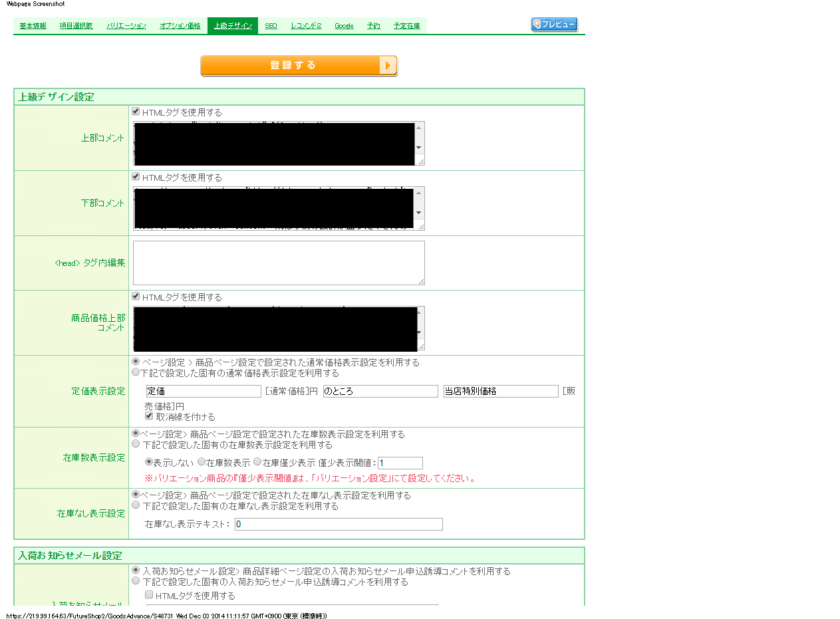Toggle HTMLタグを使用する for 下部コメント
Image resolution: width=840 pixels, height=619 pixels.
pos(136,177)
